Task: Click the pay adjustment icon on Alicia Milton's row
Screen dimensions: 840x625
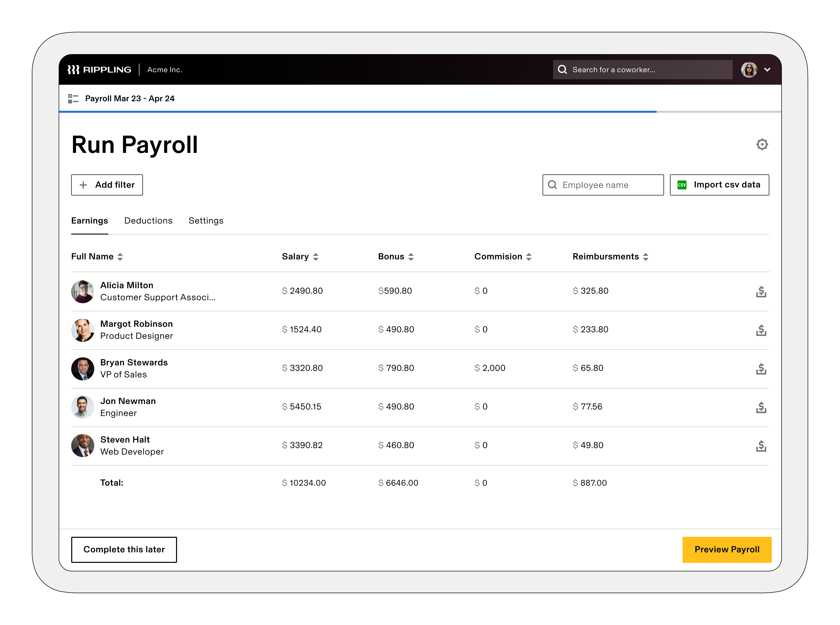Action: (x=761, y=292)
